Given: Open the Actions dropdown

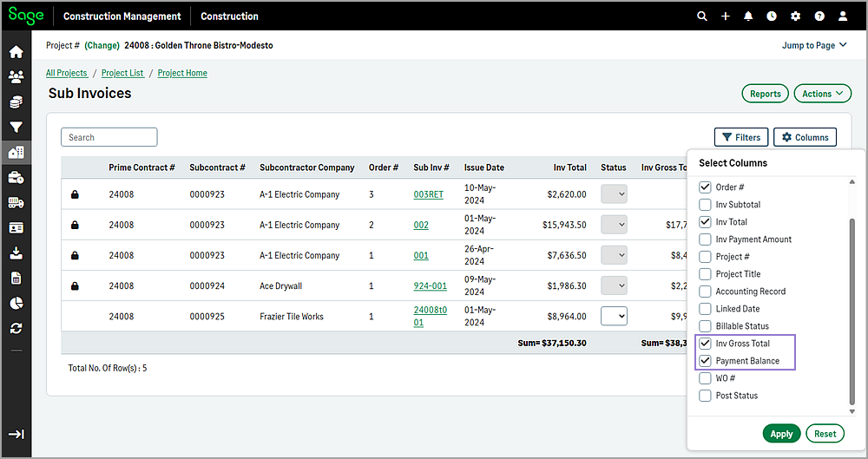Looking at the screenshot, I should click(x=822, y=94).
